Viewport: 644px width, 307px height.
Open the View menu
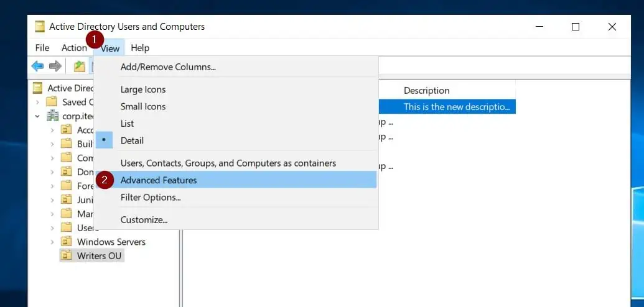point(110,48)
